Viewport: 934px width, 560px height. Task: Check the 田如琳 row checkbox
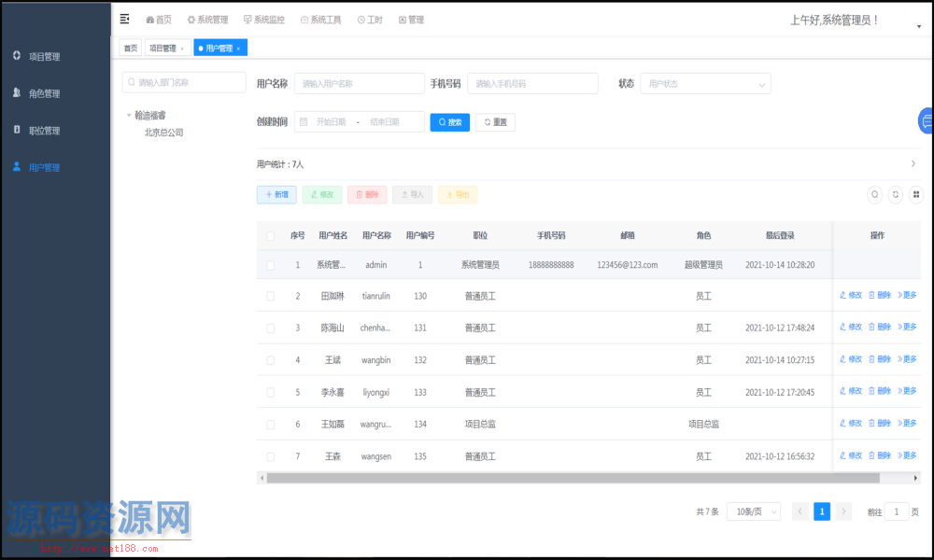[271, 297]
